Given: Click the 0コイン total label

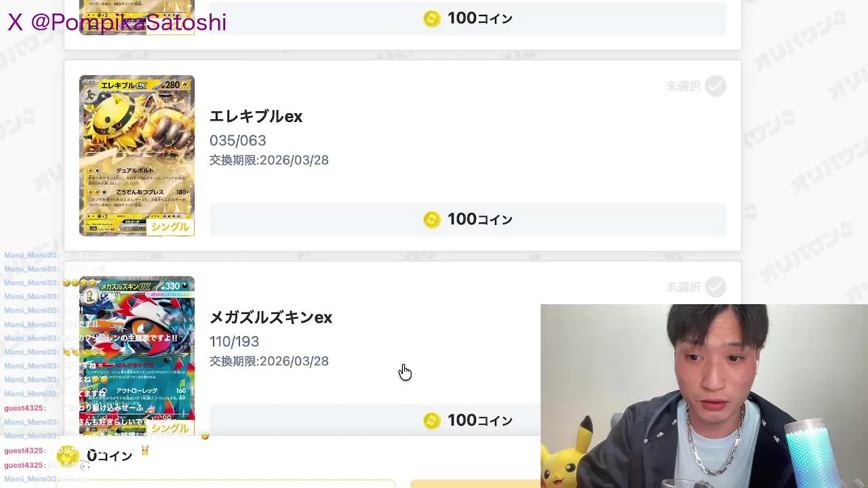Looking at the screenshot, I should click(109, 456).
